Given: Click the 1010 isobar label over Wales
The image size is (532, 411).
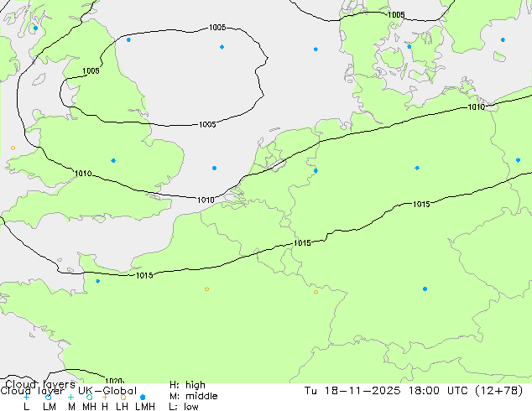Looking at the screenshot, I should (83, 174).
